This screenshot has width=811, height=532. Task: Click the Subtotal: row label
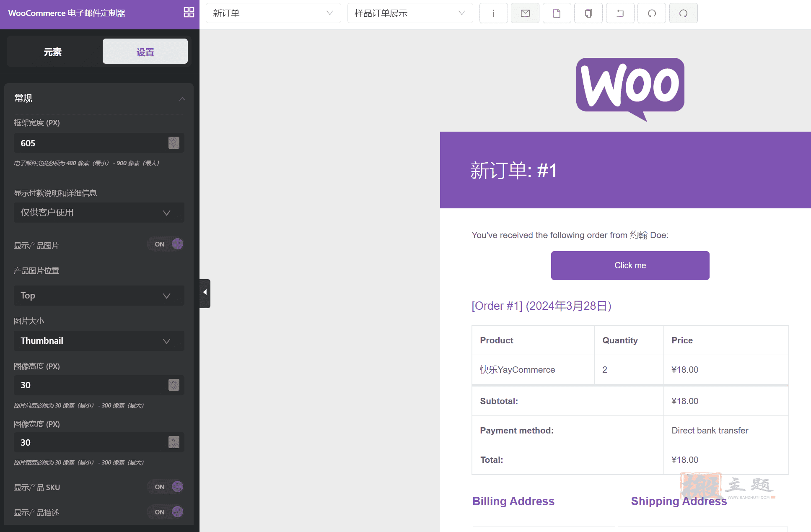coord(499,401)
